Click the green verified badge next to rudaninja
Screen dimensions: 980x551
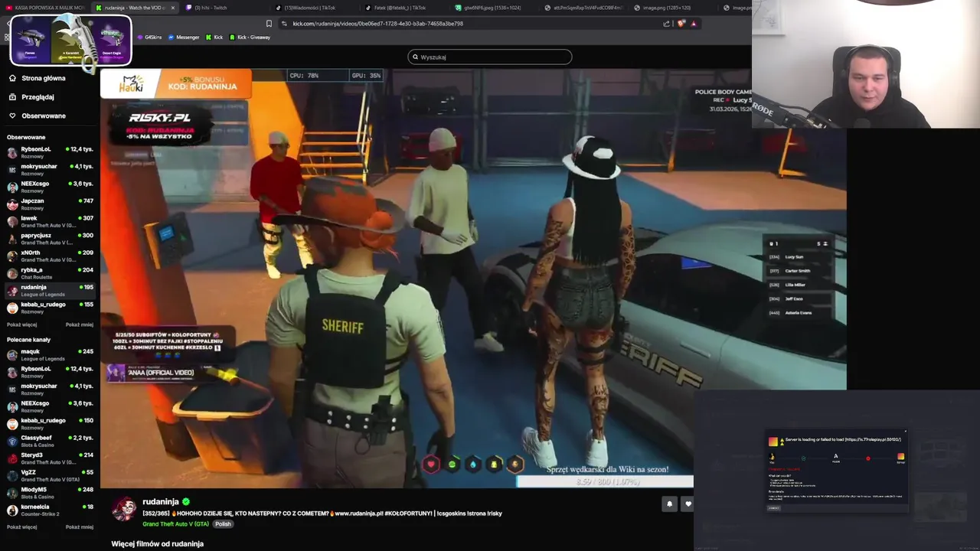[x=186, y=502]
